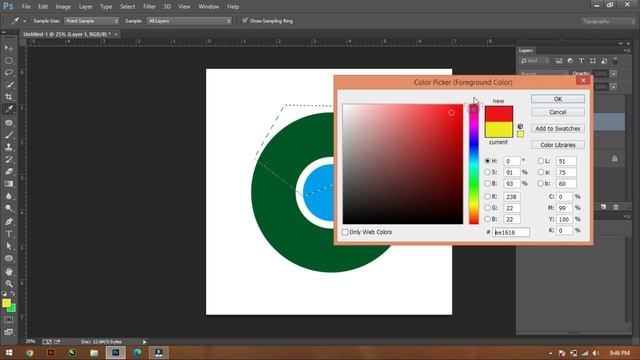The image size is (640, 360).
Task: Select the Hand tool
Action: 9,272
